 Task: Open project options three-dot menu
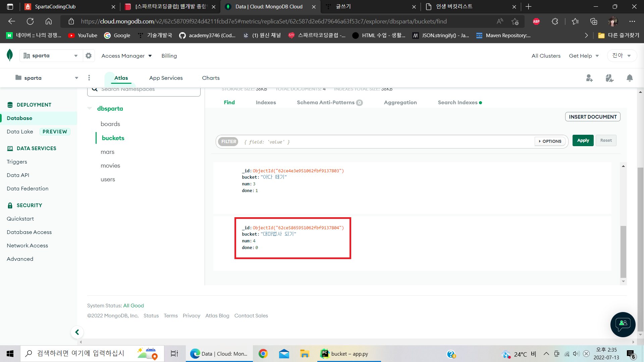89,78
